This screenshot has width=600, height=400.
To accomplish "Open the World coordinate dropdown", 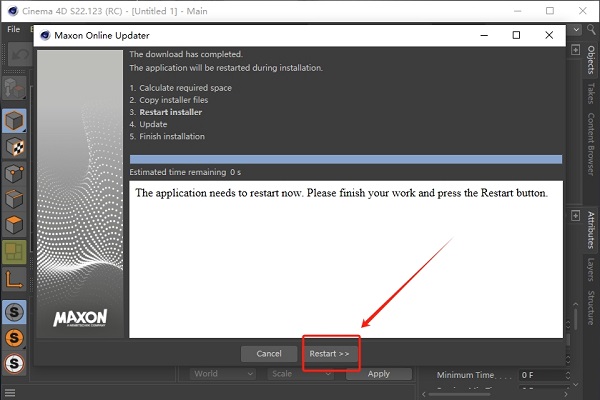I will click(x=223, y=374).
